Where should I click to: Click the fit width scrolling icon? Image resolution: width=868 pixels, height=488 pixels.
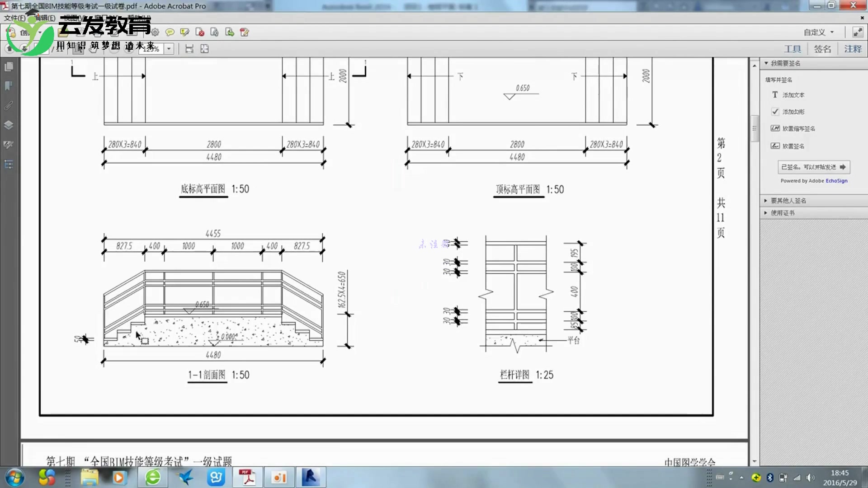(189, 49)
